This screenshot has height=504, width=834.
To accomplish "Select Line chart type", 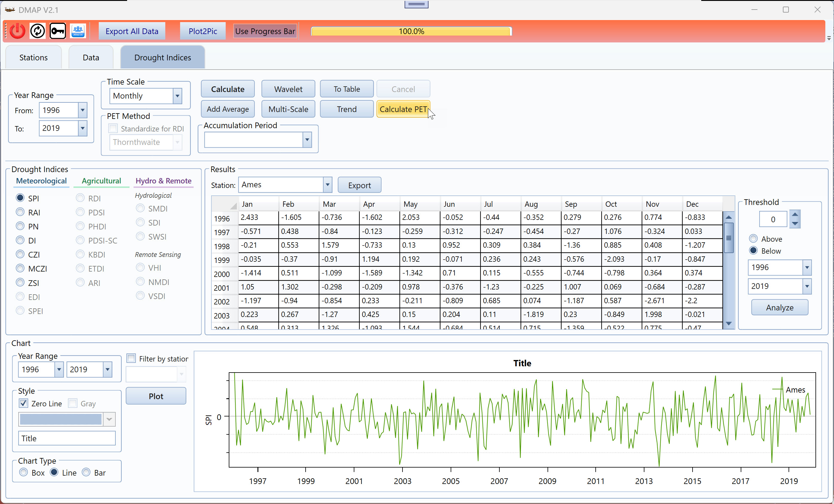I will point(54,472).
